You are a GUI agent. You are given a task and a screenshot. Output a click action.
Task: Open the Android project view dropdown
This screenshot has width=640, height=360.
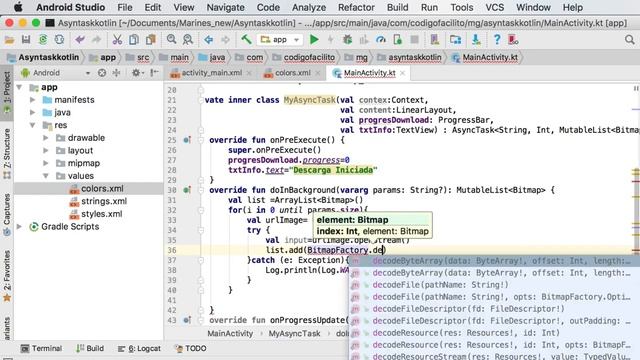click(x=56, y=73)
